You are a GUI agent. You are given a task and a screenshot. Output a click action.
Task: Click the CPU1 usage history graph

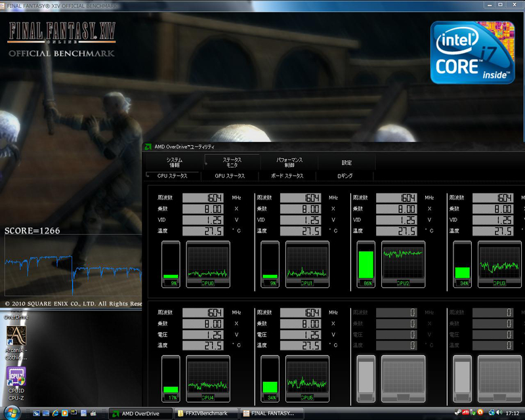pyautogui.click(x=307, y=264)
